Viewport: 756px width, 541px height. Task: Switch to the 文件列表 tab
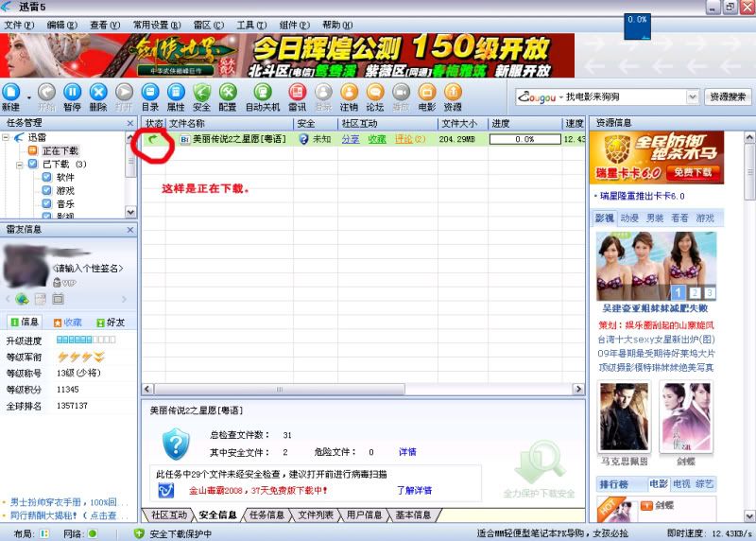pyautogui.click(x=316, y=515)
